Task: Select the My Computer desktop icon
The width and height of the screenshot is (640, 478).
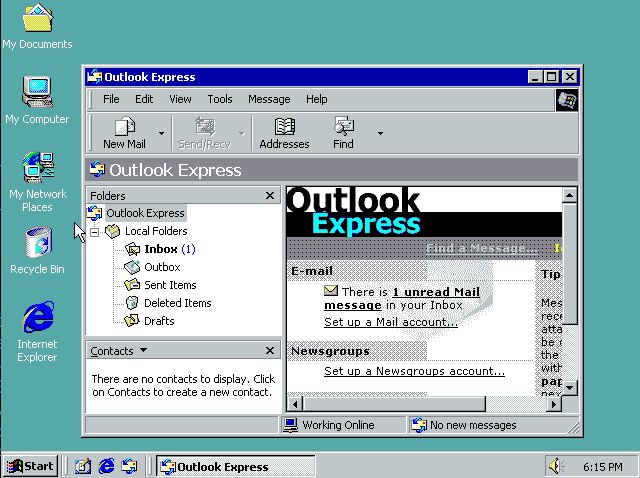Action: click(37, 101)
